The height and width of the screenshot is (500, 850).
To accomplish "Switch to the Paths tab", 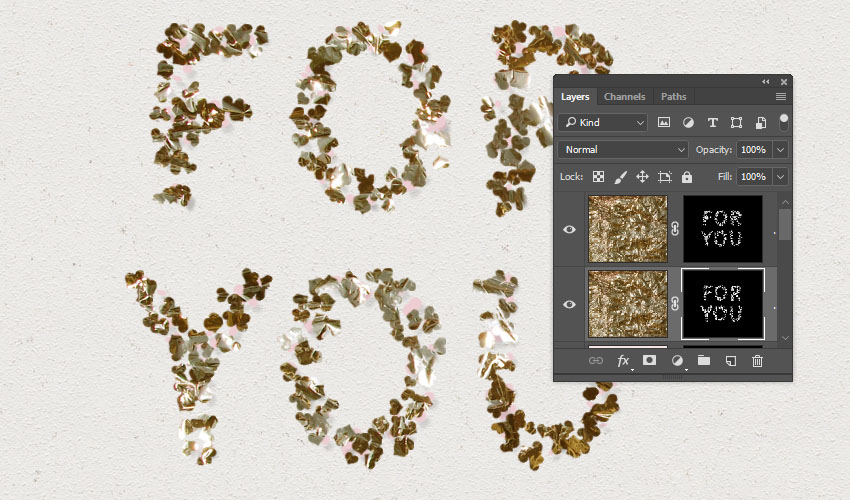I will tap(673, 97).
